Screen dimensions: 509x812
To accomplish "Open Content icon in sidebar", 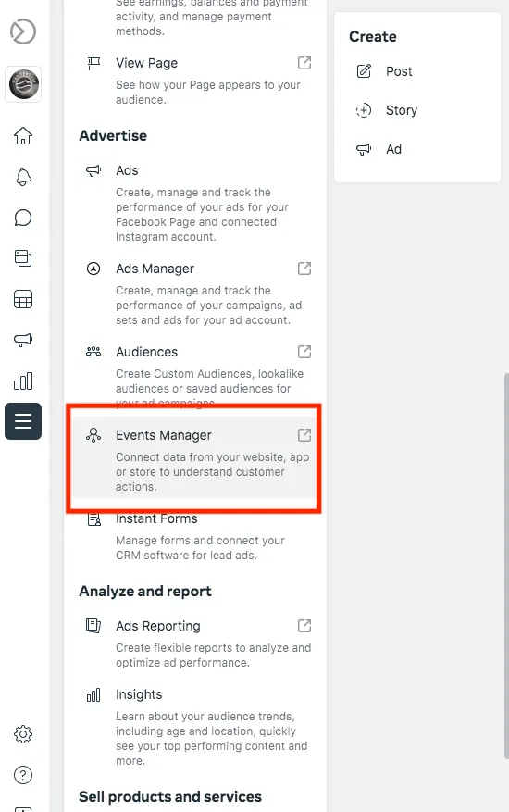I will [23, 258].
